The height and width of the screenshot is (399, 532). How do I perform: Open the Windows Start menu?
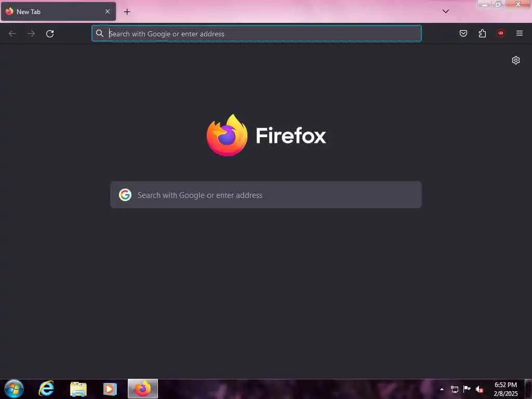pyautogui.click(x=14, y=389)
